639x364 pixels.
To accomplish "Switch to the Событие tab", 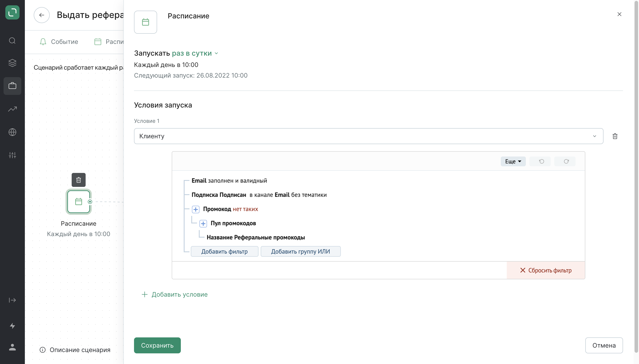I will 59,41.
